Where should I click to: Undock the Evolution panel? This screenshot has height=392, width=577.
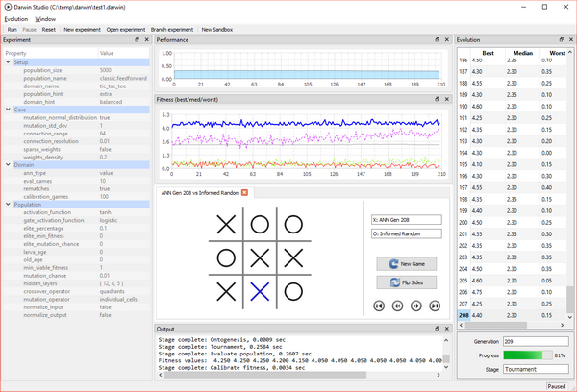tap(562, 39)
